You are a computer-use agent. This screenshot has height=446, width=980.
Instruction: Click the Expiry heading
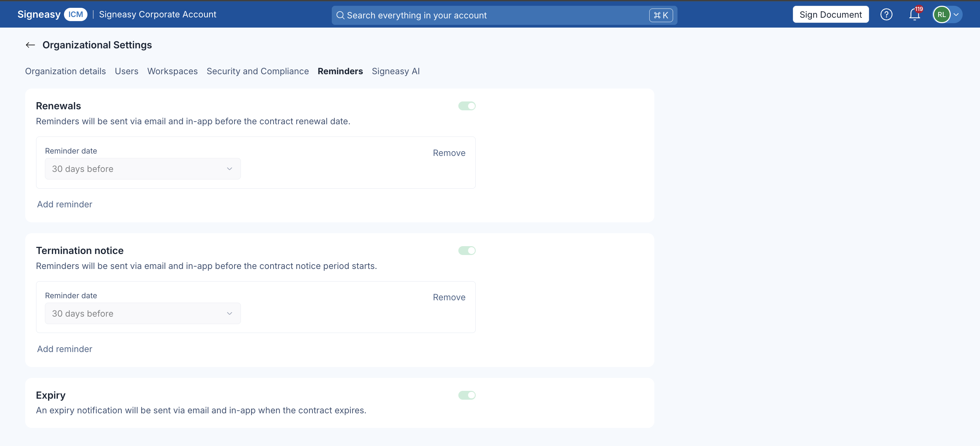click(x=51, y=395)
